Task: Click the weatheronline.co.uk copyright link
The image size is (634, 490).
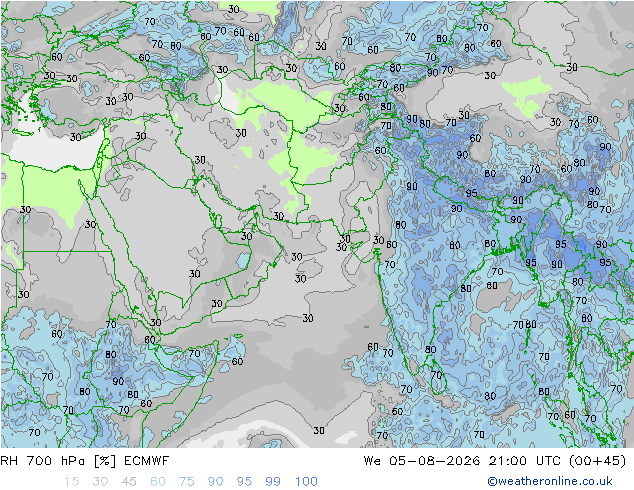Action: pos(549,481)
